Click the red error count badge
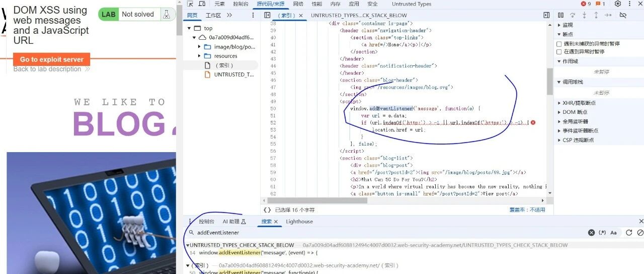Image resolution: width=644 pixels, height=274 pixels. click(x=586, y=4)
